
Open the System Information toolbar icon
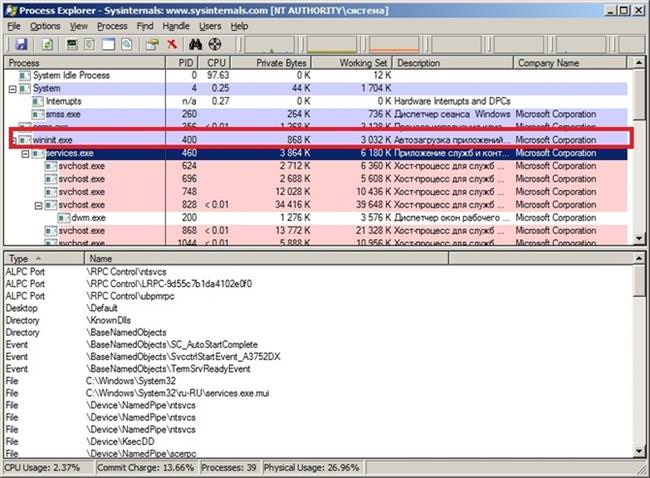click(x=73, y=44)
